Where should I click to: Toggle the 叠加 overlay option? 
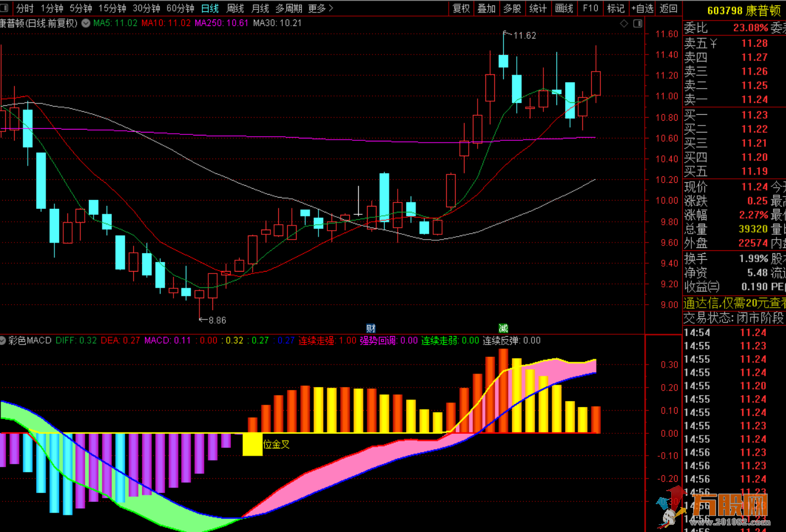487,8
